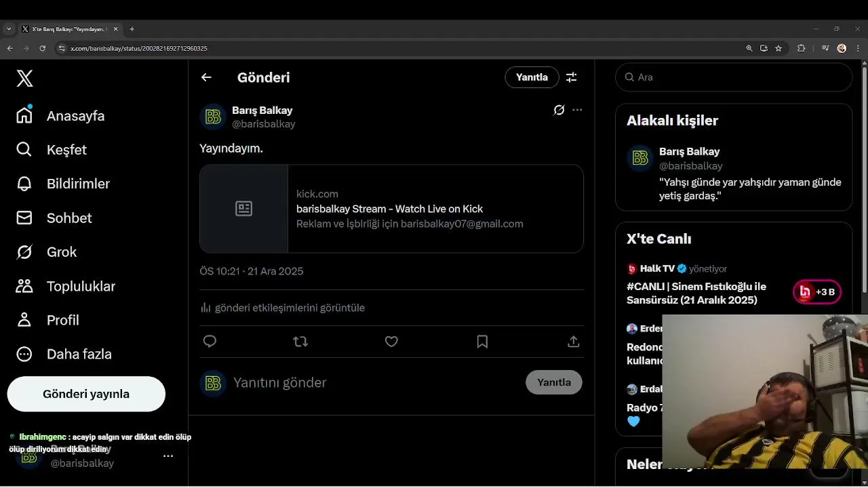Image resolution: width=868 pixels, height=488 pixels.
Task: Open reply filter settings icon
Action: pos(572,77)
